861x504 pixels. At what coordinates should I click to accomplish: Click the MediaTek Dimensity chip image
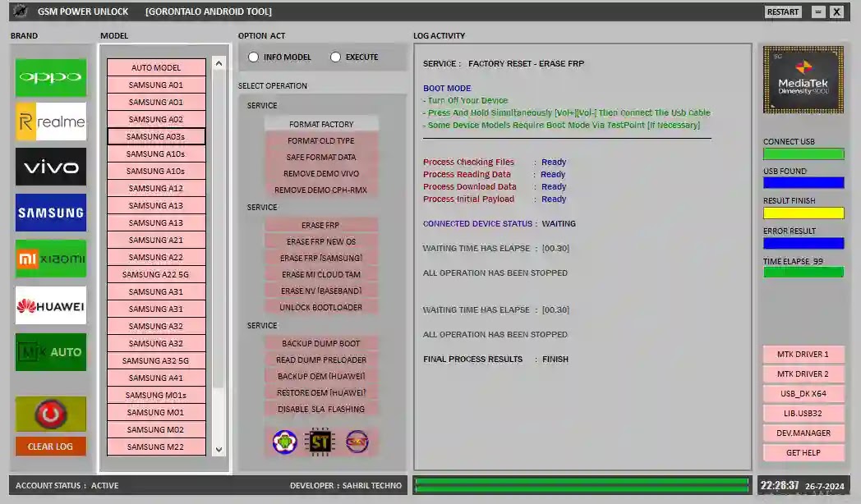(x=803, y=80)
